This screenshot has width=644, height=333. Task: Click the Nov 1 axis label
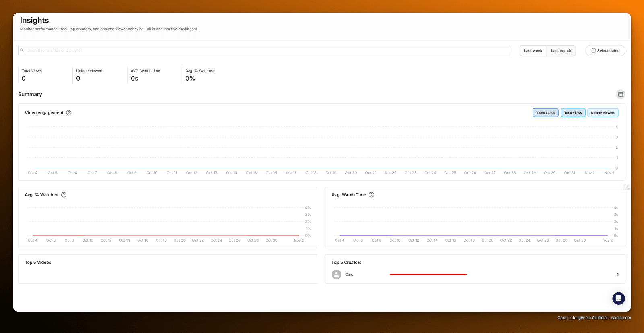point(589,173)
